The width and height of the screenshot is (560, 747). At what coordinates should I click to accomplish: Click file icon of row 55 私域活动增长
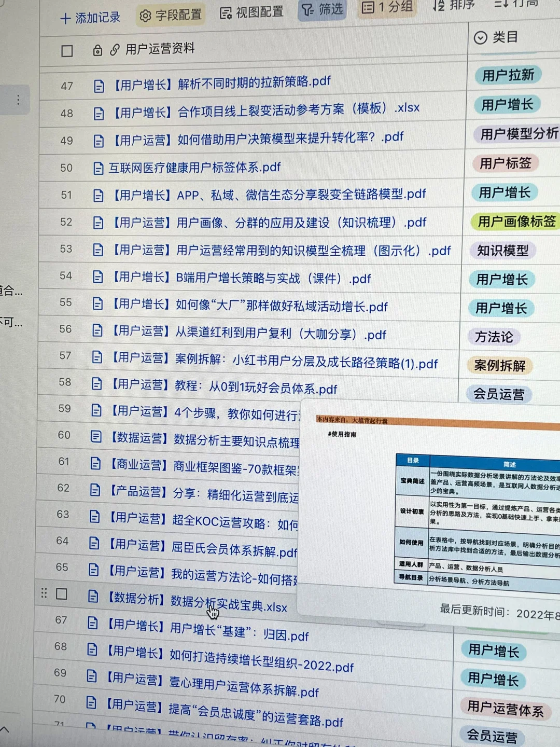pyautogui.click(x=97, y=303)
